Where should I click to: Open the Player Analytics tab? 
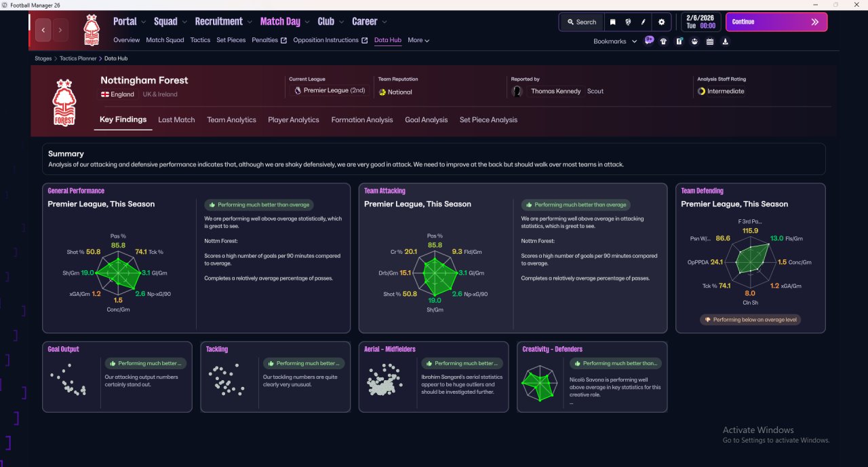point(294,119)
